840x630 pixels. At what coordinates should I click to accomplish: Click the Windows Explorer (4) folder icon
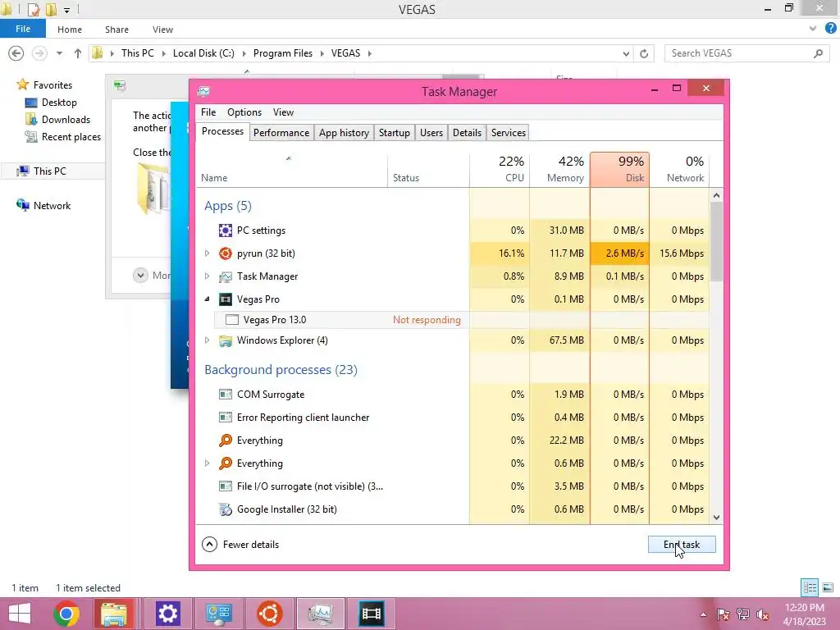click(x=226, y=340)
